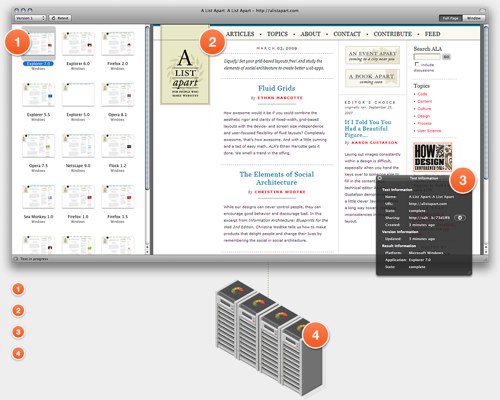This screenshot has width=500, height=400.
Task: Open the Culture topic link
Action: pyautogui.click(x=424, y=109)
